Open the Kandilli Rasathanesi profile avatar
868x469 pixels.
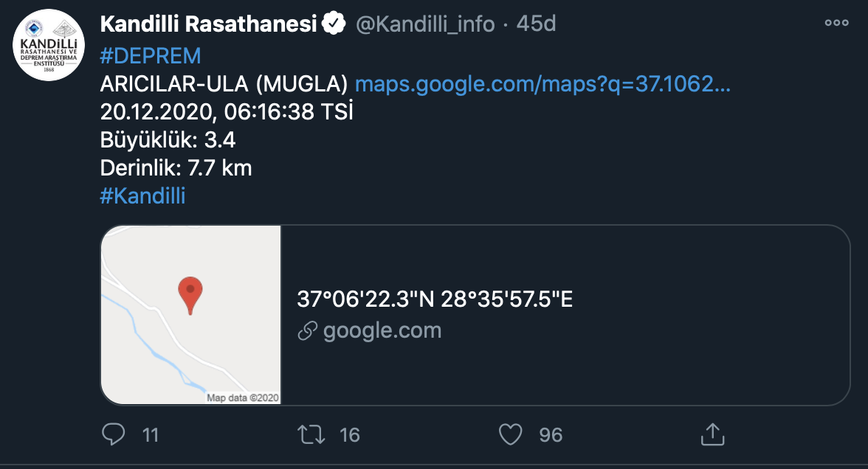[49, 45]
